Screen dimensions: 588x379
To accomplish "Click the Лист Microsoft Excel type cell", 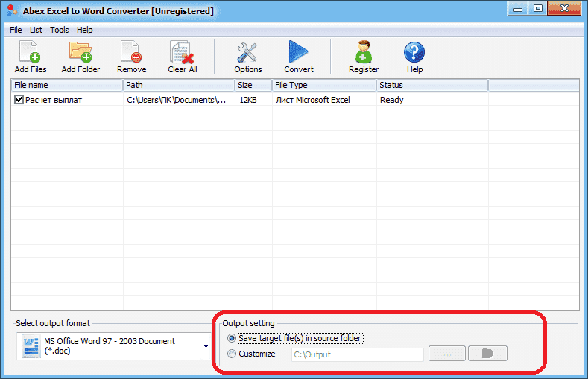I will 313,100.
